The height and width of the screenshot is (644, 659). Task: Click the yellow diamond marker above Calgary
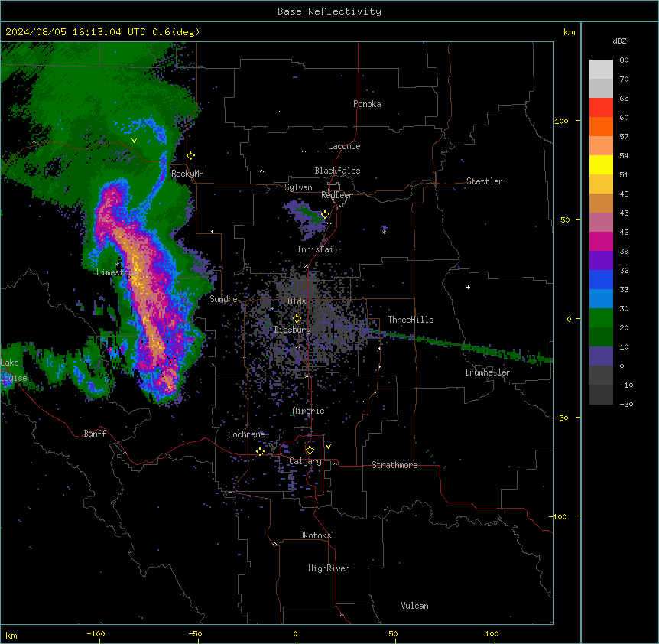pyautogui.click(x=310, y=450)
